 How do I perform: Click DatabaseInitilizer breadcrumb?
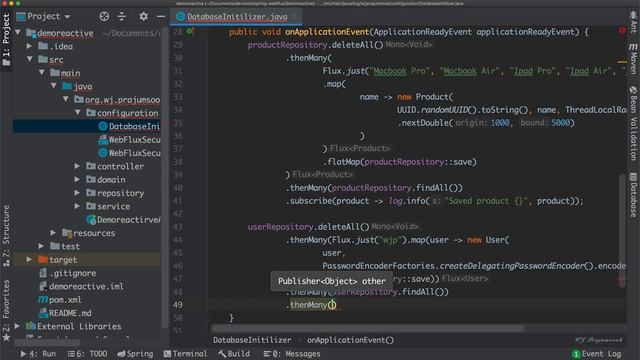(252, 340)
